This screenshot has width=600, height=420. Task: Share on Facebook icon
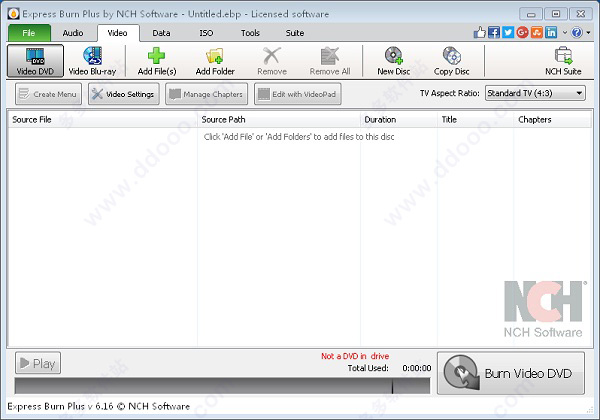[x=494, y=33]
